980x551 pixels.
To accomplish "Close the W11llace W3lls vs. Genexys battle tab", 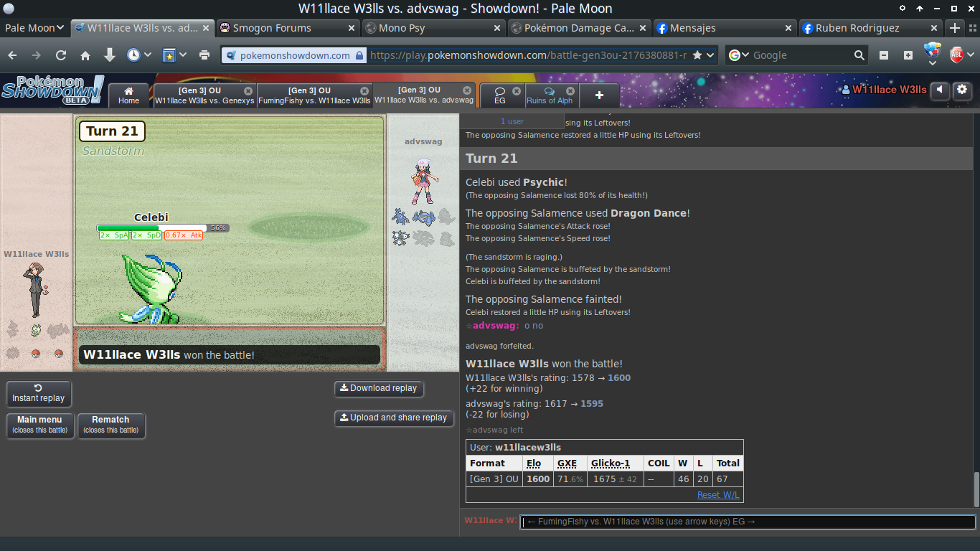I will point(248,90).
